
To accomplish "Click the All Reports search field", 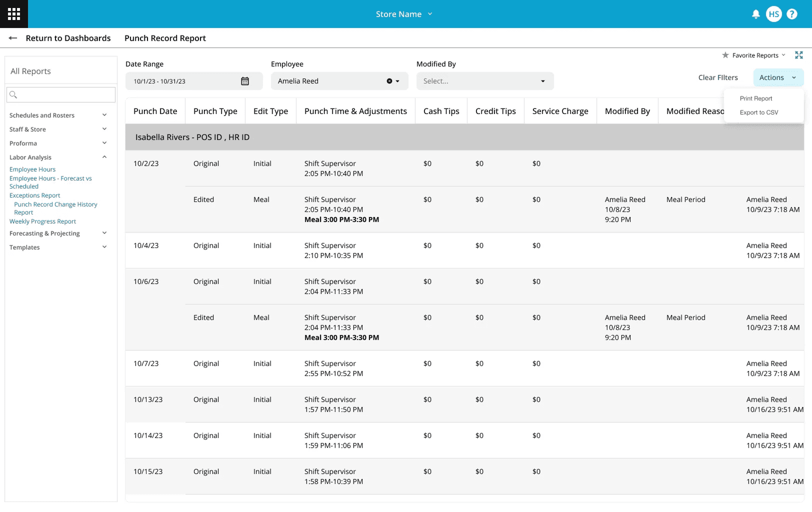I will point(61,94).
